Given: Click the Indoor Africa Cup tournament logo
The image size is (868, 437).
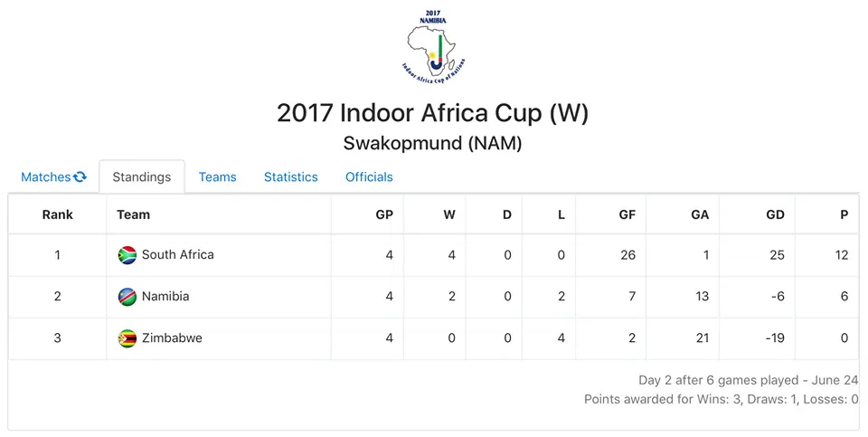Looking at the screenshot, I should click(x=433, y=47).
